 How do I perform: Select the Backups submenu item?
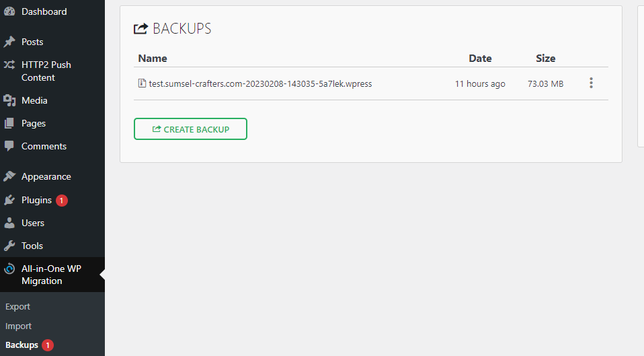(x=22, y=345)
